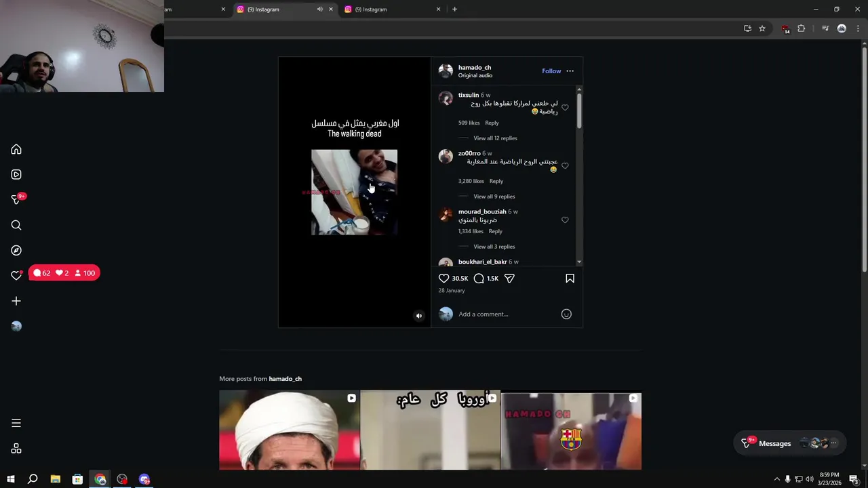Open FC Barcelona logo post thumbnail
The height and width of the screenshot is (488, 868).
click(x=571, y=430)
